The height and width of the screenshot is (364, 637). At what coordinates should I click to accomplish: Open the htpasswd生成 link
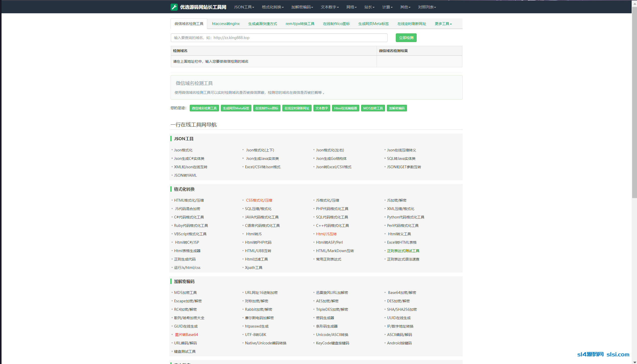coord(257,326)
